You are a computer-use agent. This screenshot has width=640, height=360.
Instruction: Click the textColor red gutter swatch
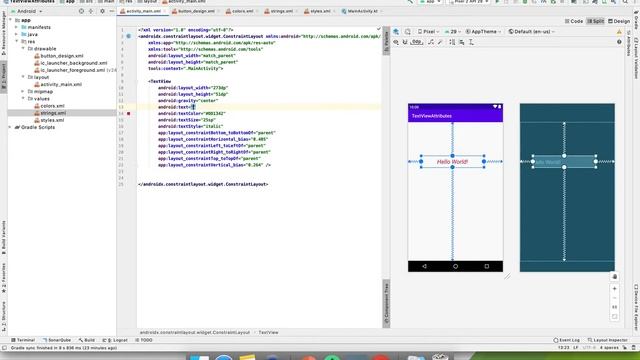click(x=129, y=113)
